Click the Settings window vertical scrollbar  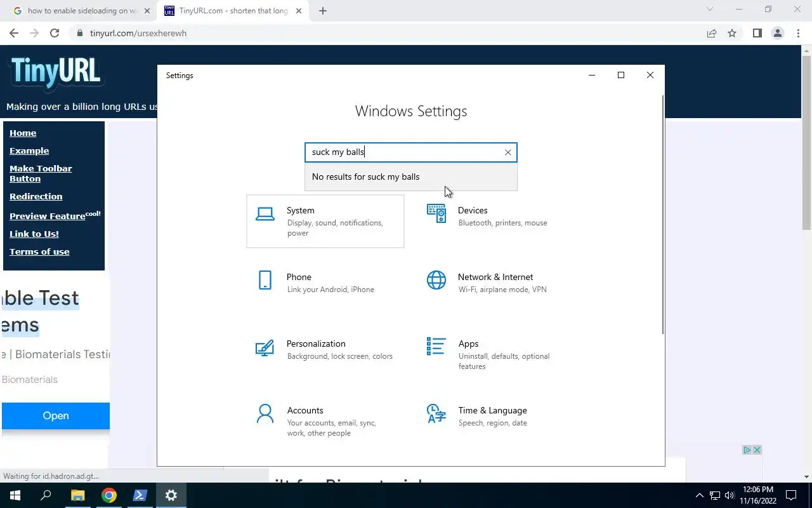pos(663,216)
